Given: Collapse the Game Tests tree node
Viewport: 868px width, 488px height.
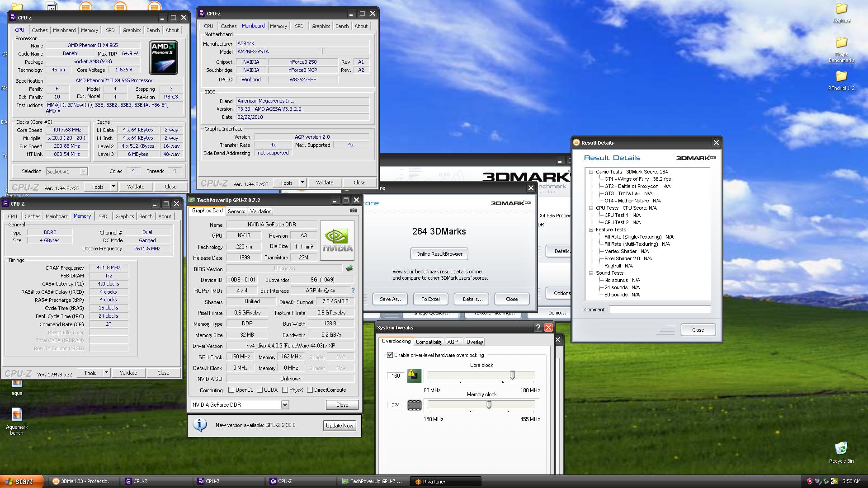Looking at the screenshot, I should (590, 172).
